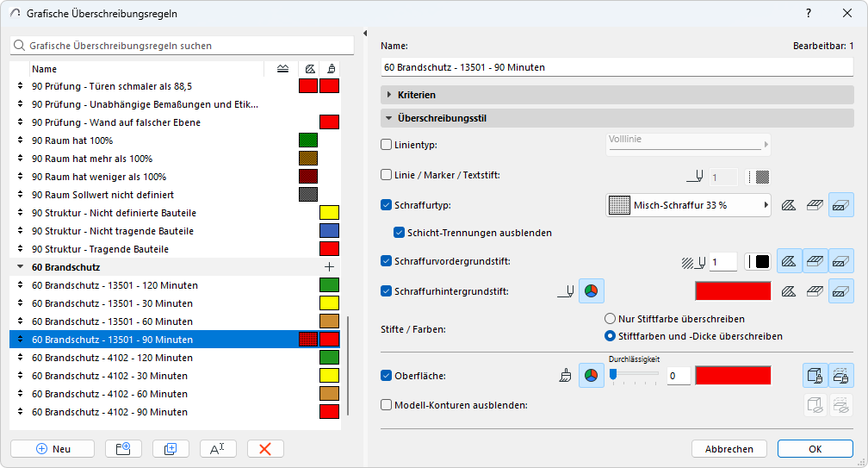Click the rule search field
The width and height of the screenshot is (868, 468).
(x=182, y=46)
